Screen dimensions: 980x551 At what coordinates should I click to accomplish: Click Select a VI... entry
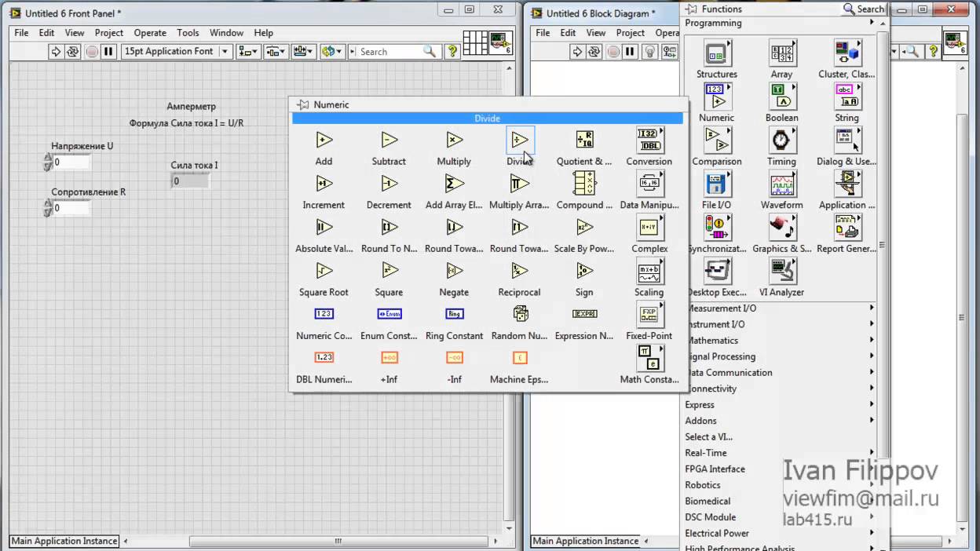[x=708, y=437]
